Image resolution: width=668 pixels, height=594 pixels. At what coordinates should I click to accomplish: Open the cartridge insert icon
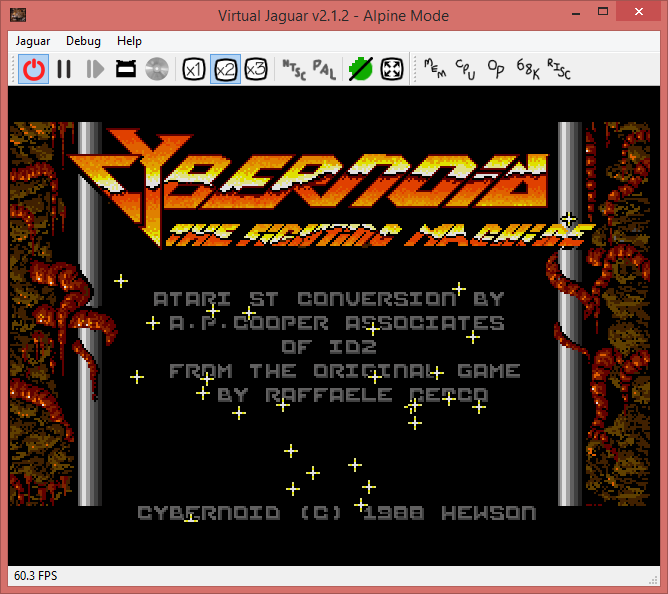[x=126, y=69]
